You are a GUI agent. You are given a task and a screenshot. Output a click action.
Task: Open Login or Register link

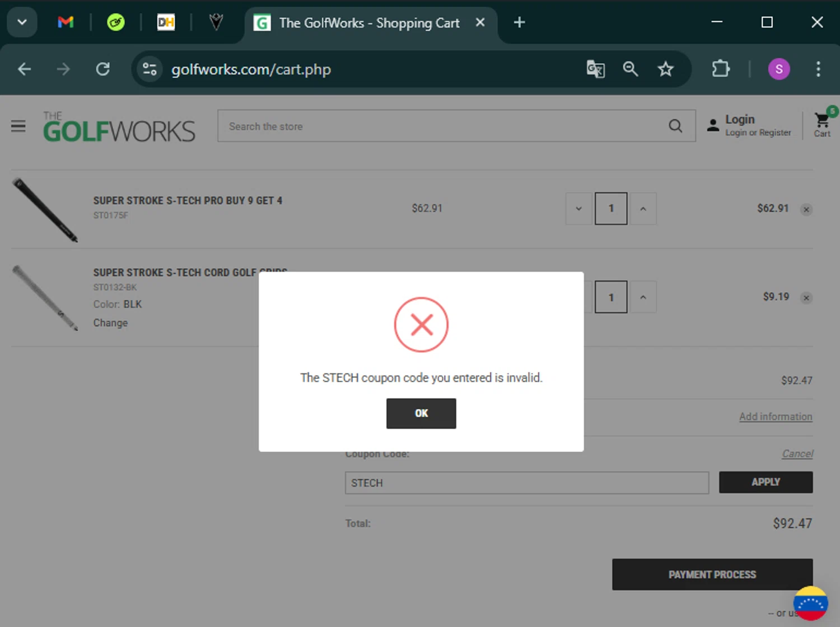758,133
